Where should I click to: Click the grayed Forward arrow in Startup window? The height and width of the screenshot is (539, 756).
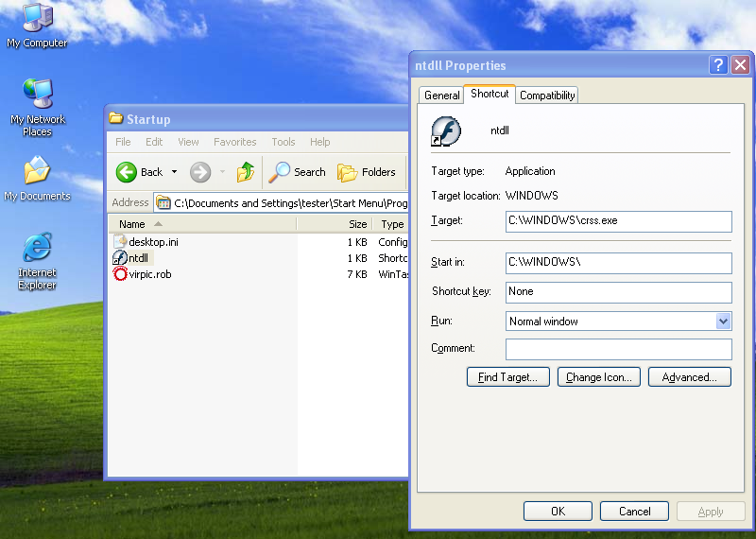point(200,172)
